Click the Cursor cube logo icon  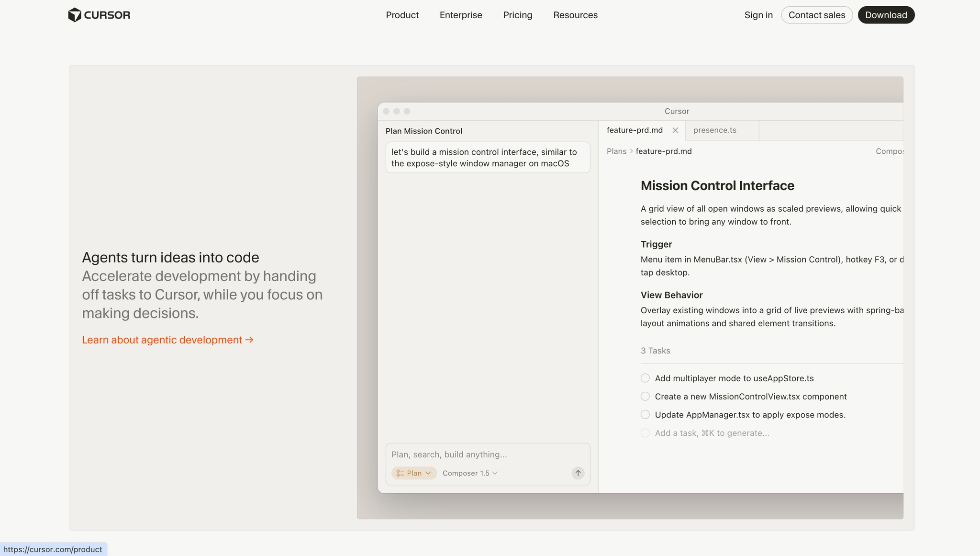click(75, 15)
